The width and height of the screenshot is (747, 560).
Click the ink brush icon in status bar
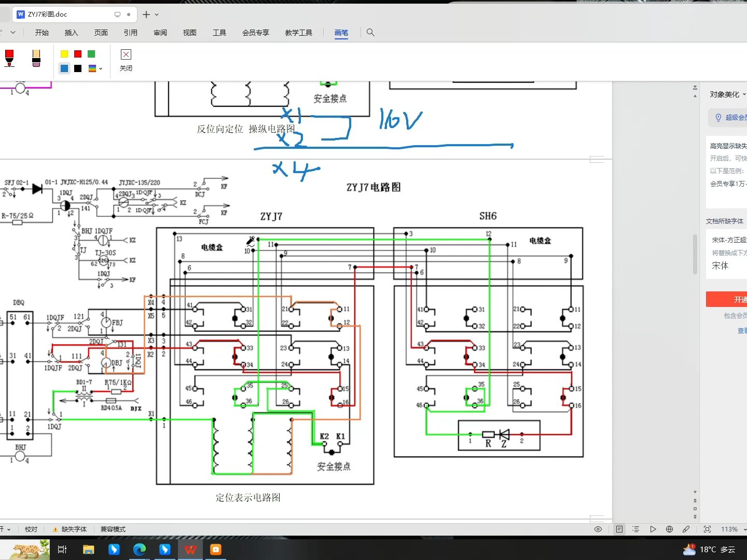click(686, 529)
